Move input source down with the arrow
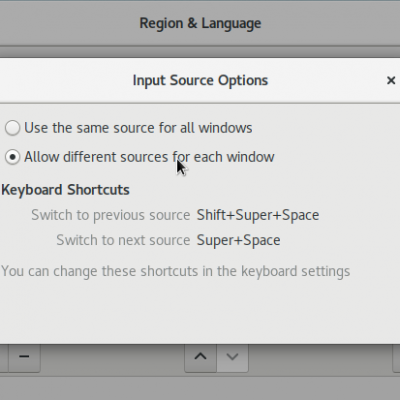This screenshot has width=400, height=400. click(x=232, y=357)
